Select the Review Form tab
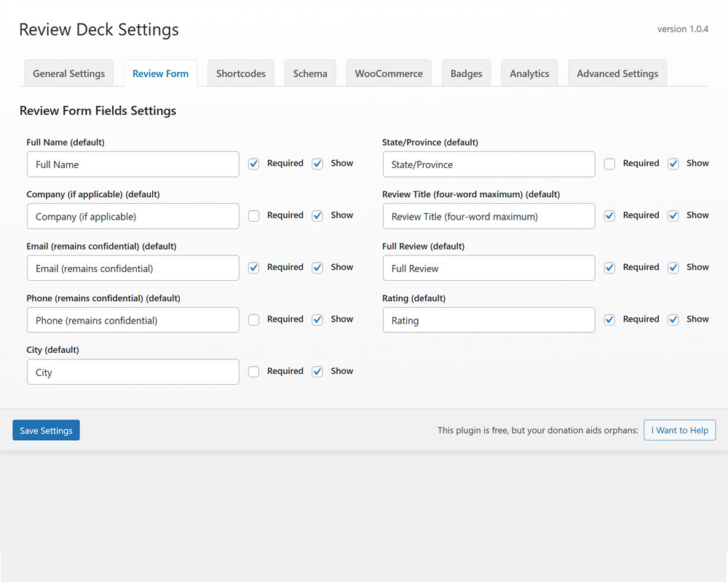Screen dimensions: 728x582 [160, 73]
